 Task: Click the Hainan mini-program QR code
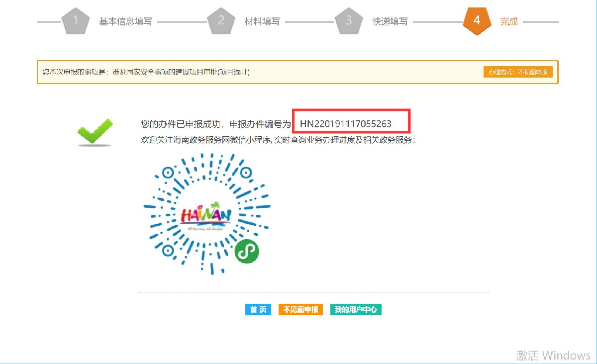pyautogui.click(x=206, y=214)
